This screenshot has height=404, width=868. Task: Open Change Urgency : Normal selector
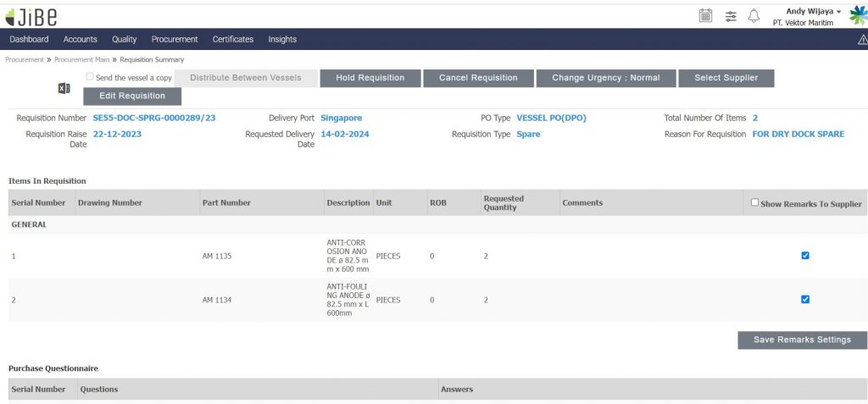605,78
